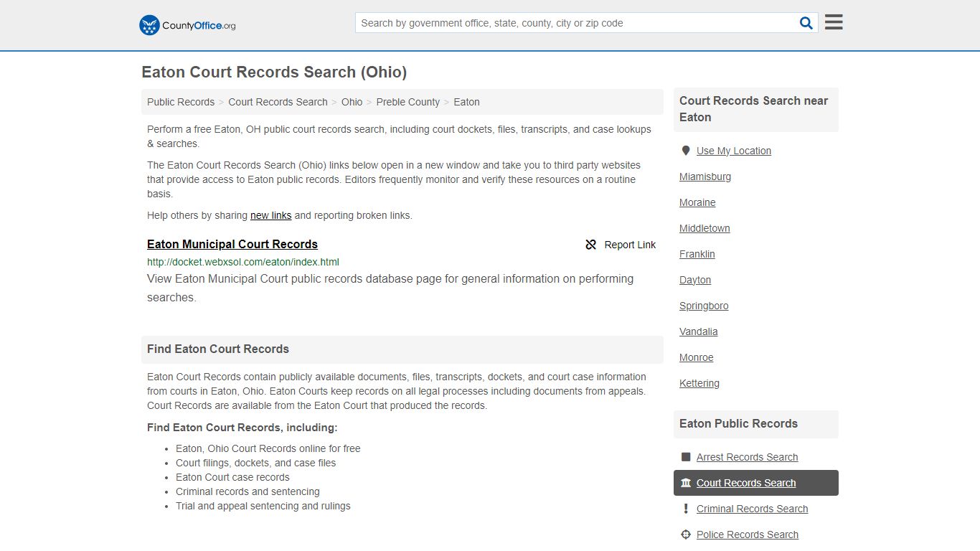Image resolution: width=980 pixels, height=551 pixels.
Task: Click 'Eaton Court case records' bullet
Action: tap(232, 477)
